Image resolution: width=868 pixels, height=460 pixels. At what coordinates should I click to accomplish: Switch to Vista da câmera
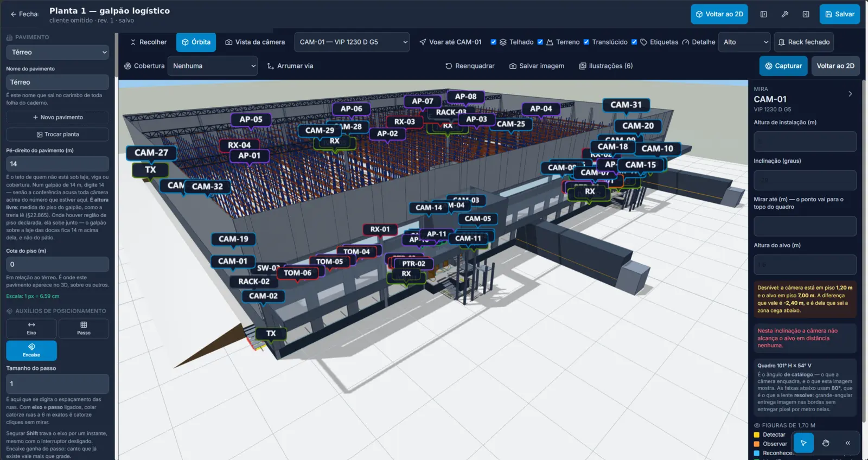255,42
